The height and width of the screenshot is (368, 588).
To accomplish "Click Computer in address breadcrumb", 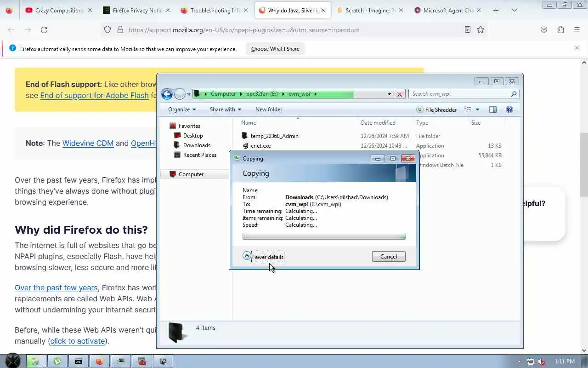I will (223, 94).
